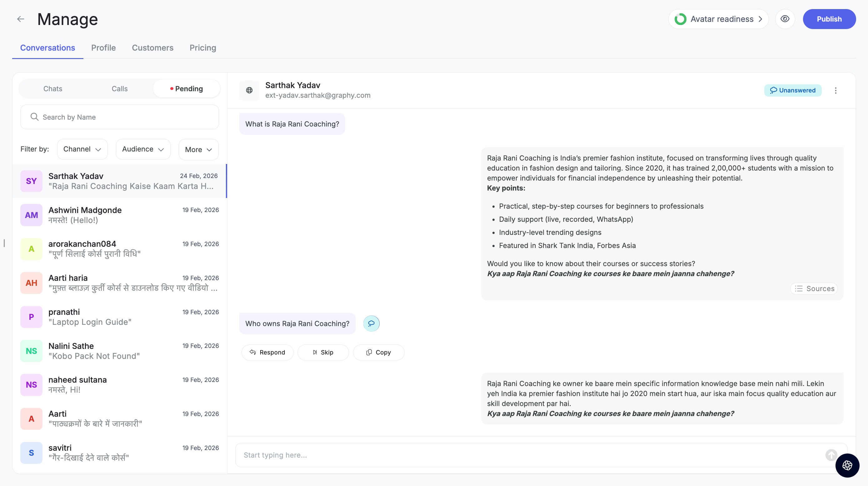Expand the Channel filter dropdown
Image resolution: width=868 pixels, height=486 pixels.
pos(82,149)
